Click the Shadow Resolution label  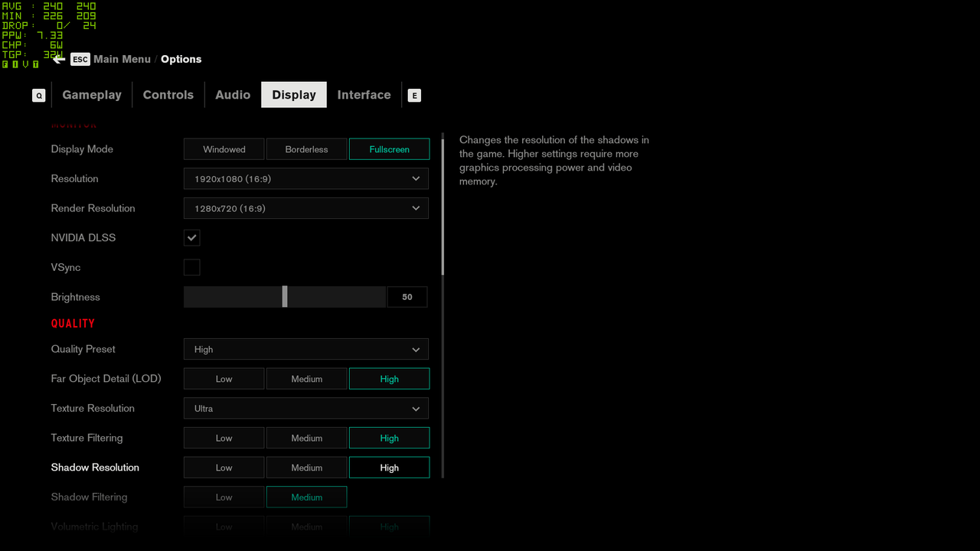point(95,468)
